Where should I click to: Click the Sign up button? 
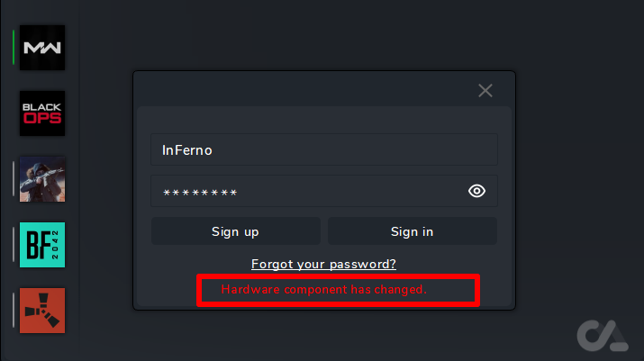coord(235,231)
